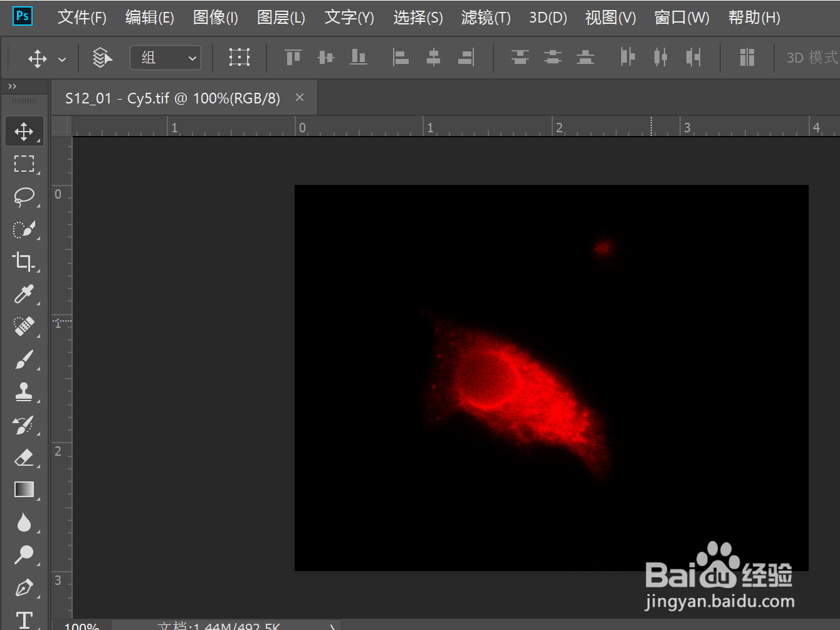Select the Eyedropper tool

pos(24,294)
